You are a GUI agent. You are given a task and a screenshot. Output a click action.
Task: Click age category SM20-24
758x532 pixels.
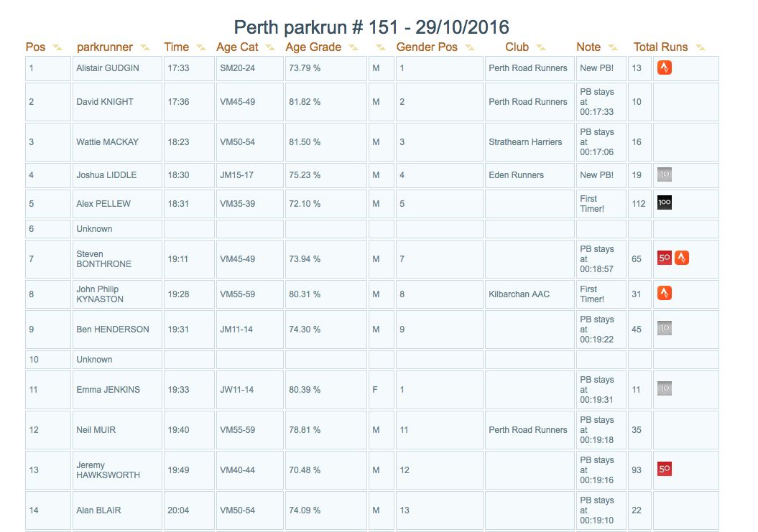237,68
